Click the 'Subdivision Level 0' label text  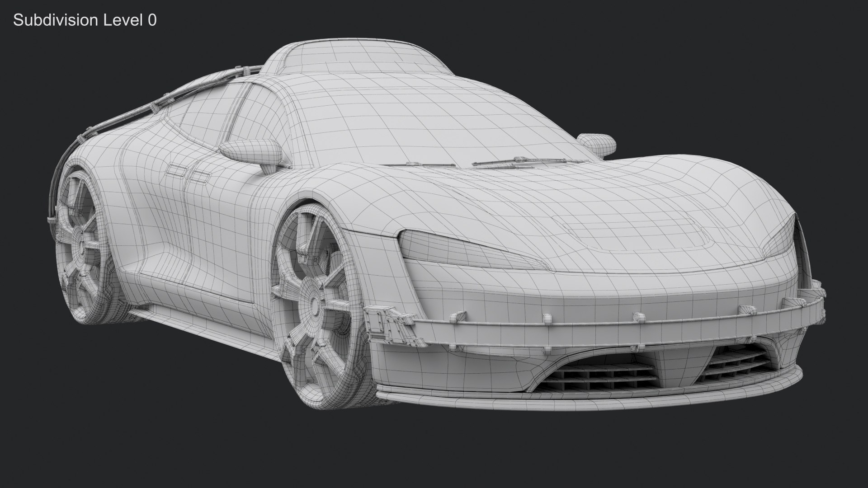point(85,20)
